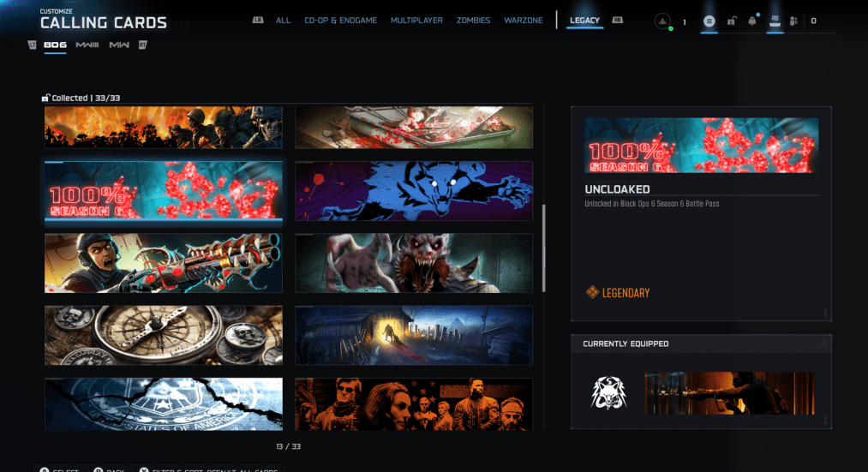Click the calling cards list scrollbar
Image resolution: width=868 pixels, height=472 pixels.
pyautogui.click(x=543, y=248)
